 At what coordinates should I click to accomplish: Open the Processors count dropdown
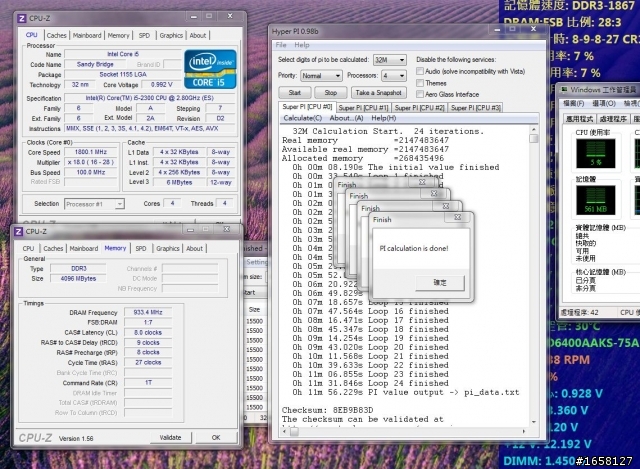(x=394, y=76)
